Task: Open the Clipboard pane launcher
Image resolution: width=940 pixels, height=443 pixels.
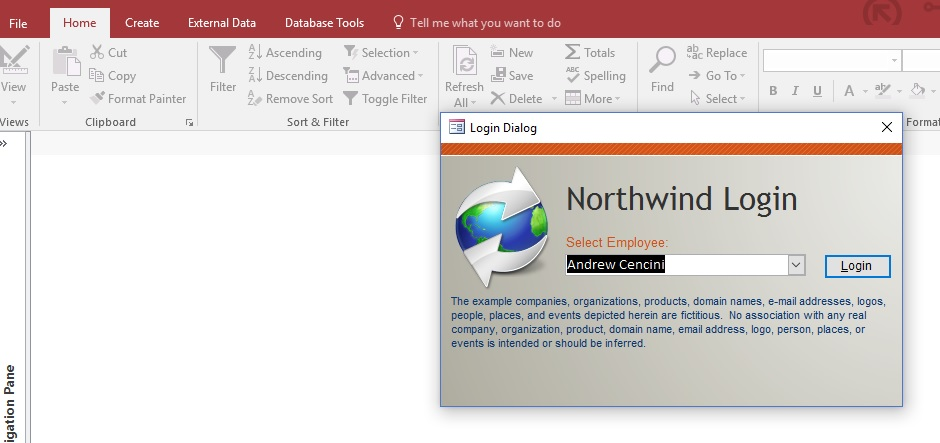Action: [x=189, y=122]
